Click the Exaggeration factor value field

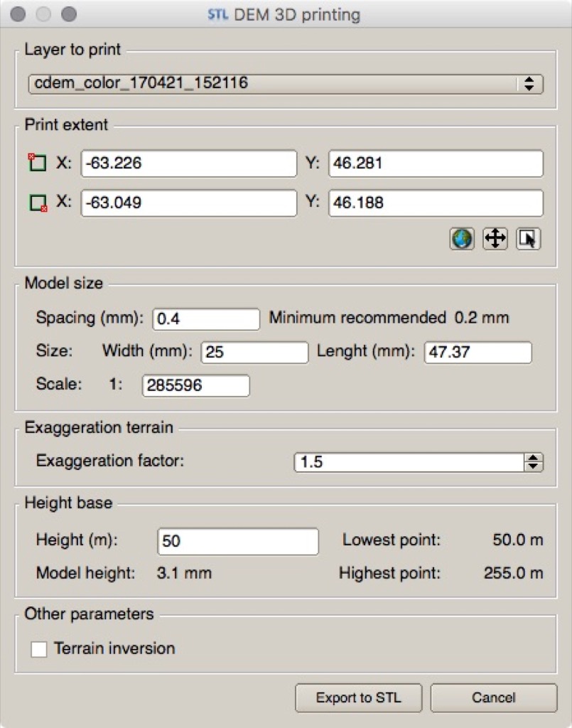(409, 462)
